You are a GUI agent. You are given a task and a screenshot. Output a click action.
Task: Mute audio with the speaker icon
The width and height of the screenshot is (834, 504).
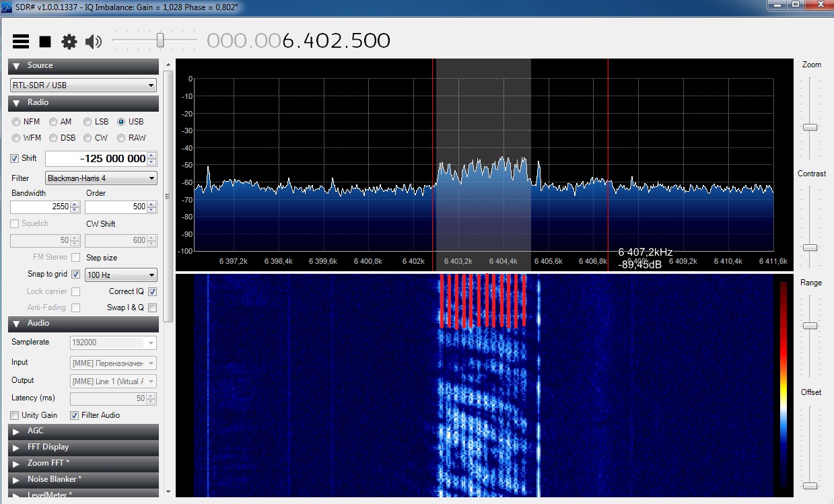coord(94,42)
